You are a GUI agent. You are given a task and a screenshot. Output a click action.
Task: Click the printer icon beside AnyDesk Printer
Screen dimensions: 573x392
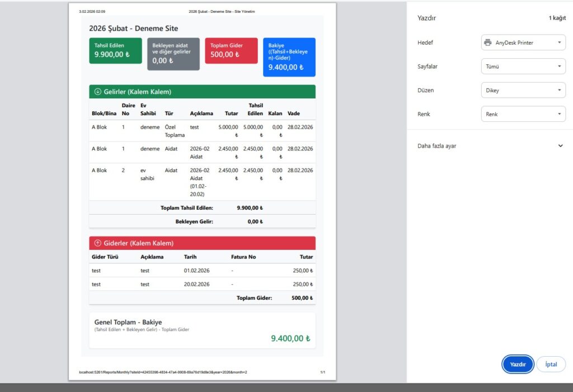488,42
